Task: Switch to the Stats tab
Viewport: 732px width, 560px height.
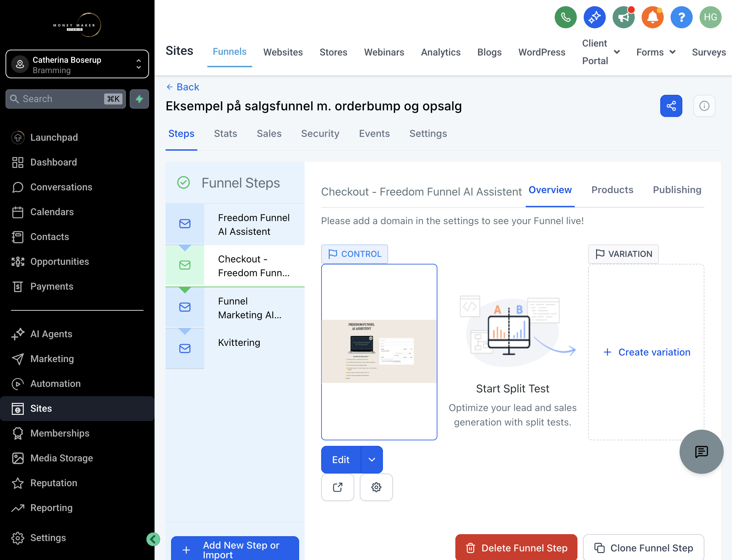Action: click(x=225, y=133)
